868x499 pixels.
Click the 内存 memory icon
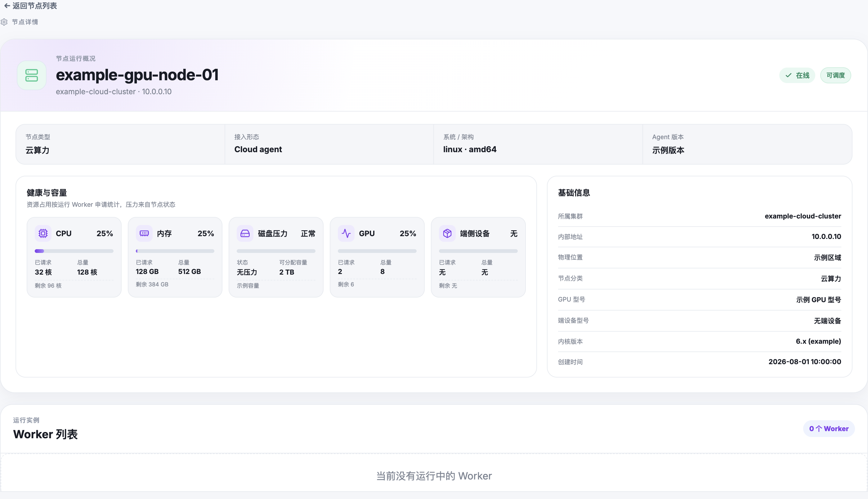tap(144, 233)
